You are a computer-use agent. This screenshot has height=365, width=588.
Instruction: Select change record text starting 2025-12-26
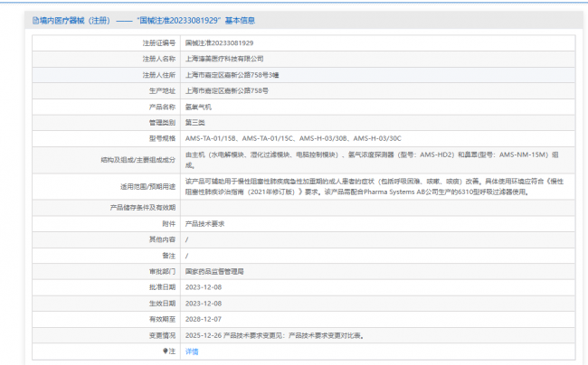[274, 335]
